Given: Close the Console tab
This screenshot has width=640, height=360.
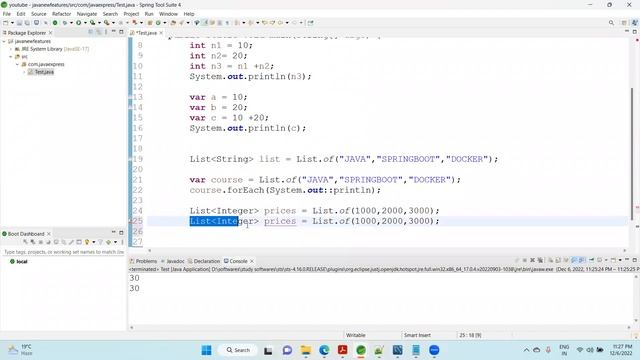Looking at the screenshot, I should click(x=252, y=261).
